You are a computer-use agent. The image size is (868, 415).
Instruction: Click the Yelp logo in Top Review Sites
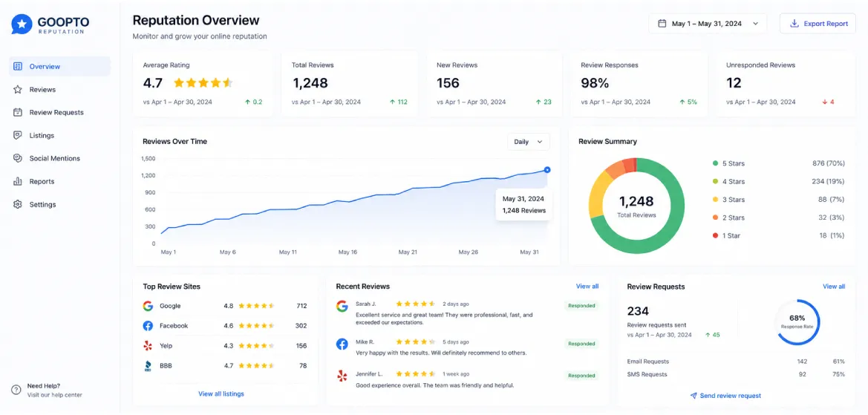[148, 346]
